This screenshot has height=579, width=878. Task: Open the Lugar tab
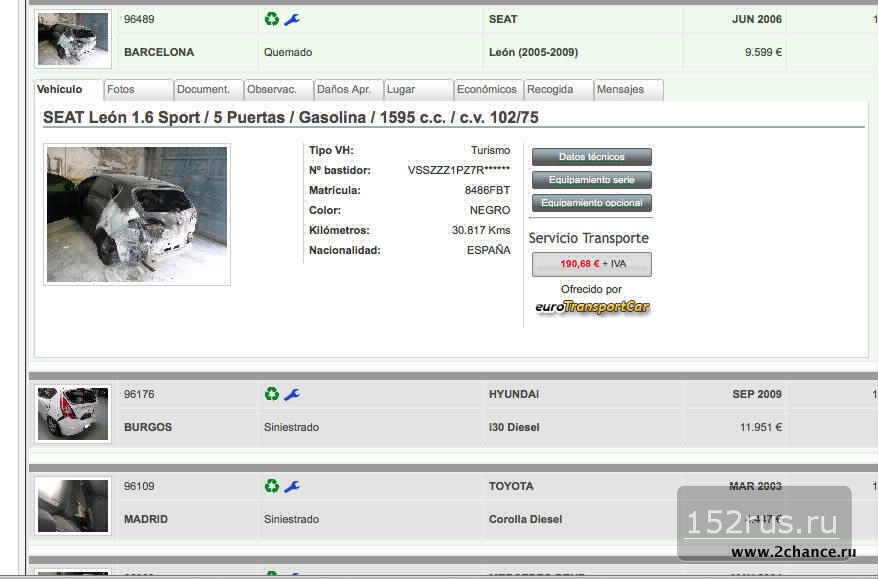(x=418, y=90)
